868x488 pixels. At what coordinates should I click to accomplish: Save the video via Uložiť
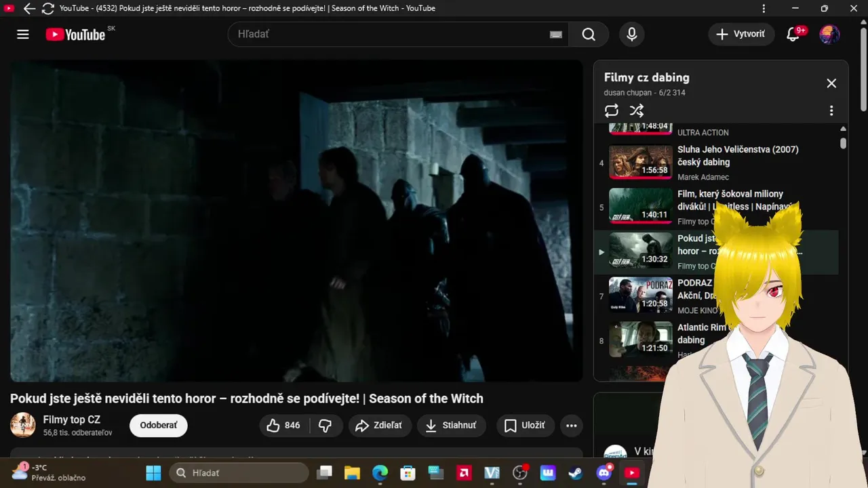(x=526, y=426)
